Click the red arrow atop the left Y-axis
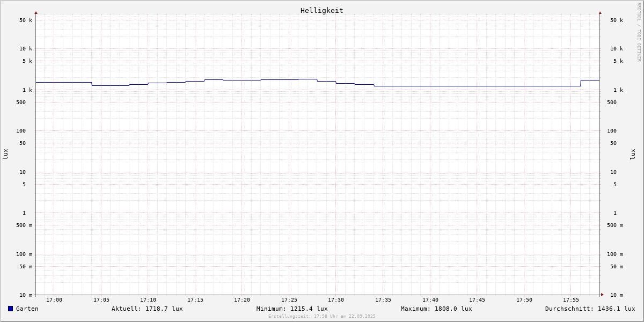The height and width of the screenshot is (322, 644). pos(36,12)
